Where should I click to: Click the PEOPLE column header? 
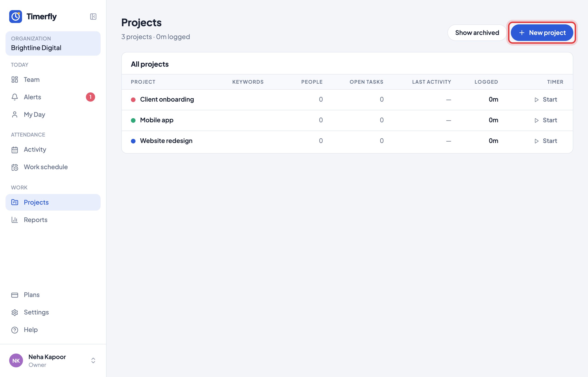point(312,82)
